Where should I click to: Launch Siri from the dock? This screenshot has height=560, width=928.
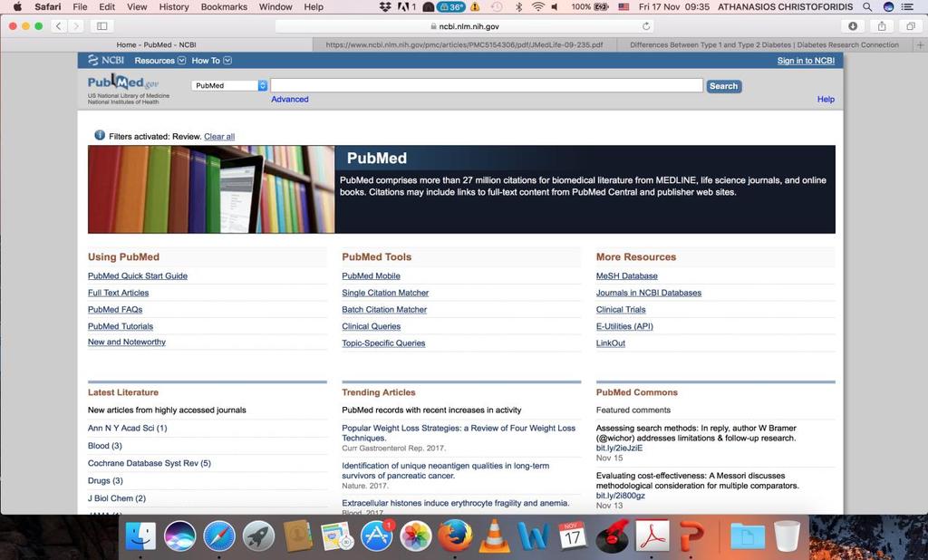pos(180,536)
